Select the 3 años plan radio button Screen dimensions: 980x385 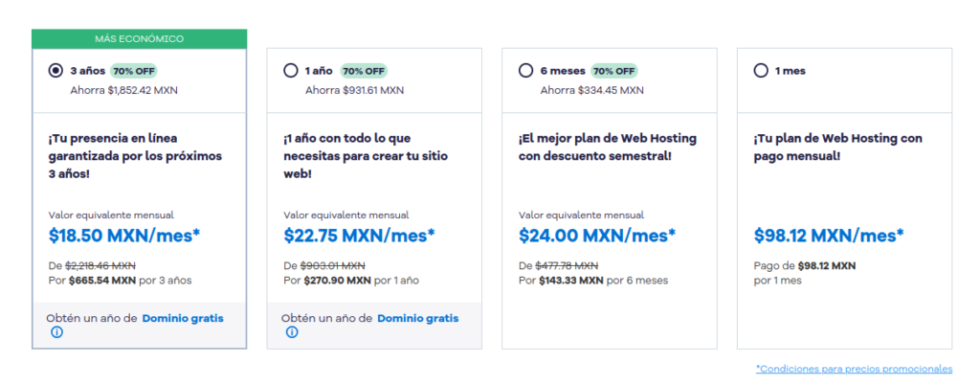click(x=56, y=71)
